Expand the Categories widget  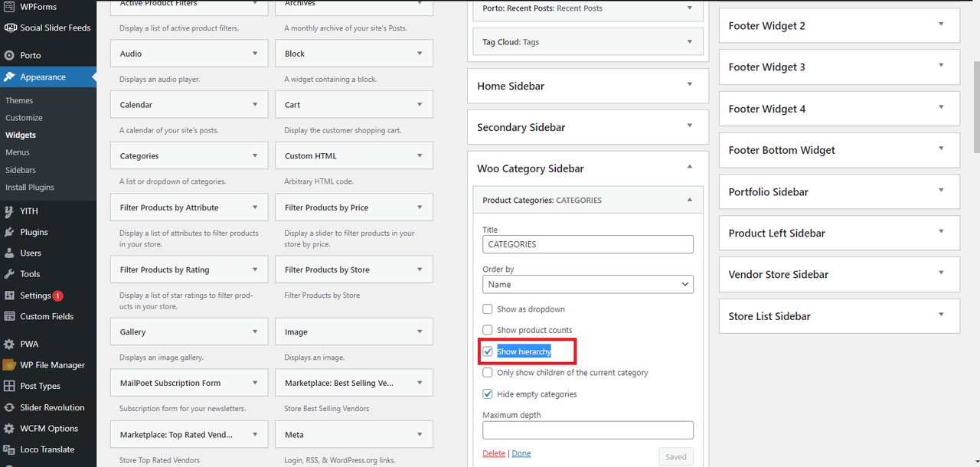click(255, 156)
